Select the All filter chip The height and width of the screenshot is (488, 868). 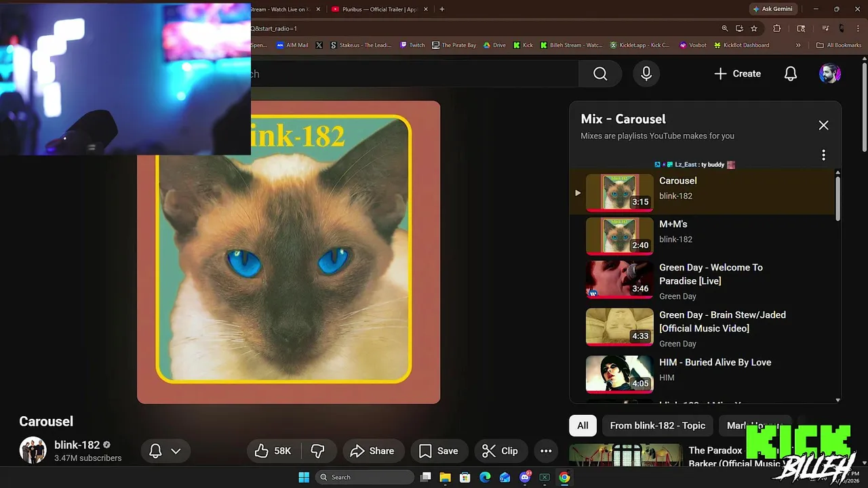(x=583, y=426)
